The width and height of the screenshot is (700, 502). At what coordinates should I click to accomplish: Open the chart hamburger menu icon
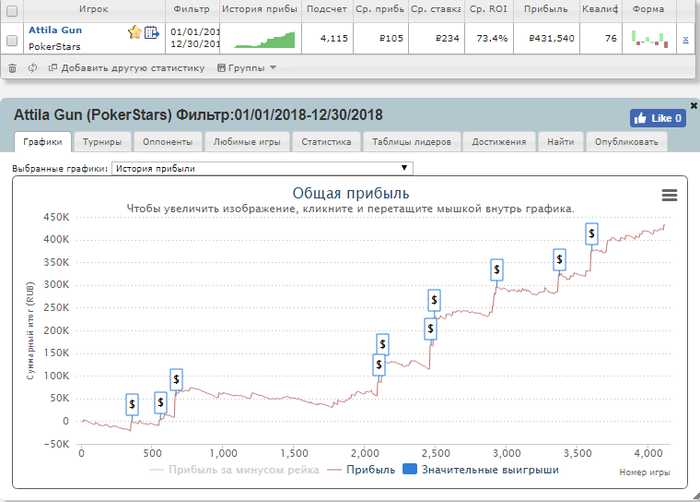669,195
